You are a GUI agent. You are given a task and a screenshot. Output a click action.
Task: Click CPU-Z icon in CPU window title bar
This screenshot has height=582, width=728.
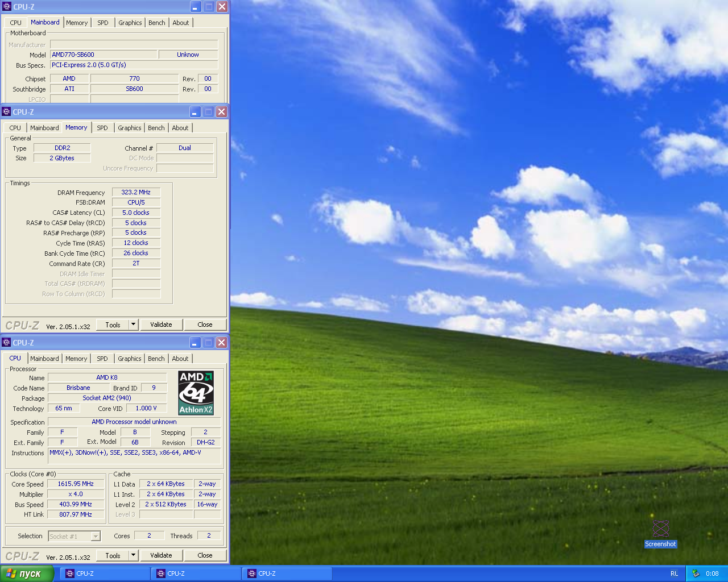(7, 343)
